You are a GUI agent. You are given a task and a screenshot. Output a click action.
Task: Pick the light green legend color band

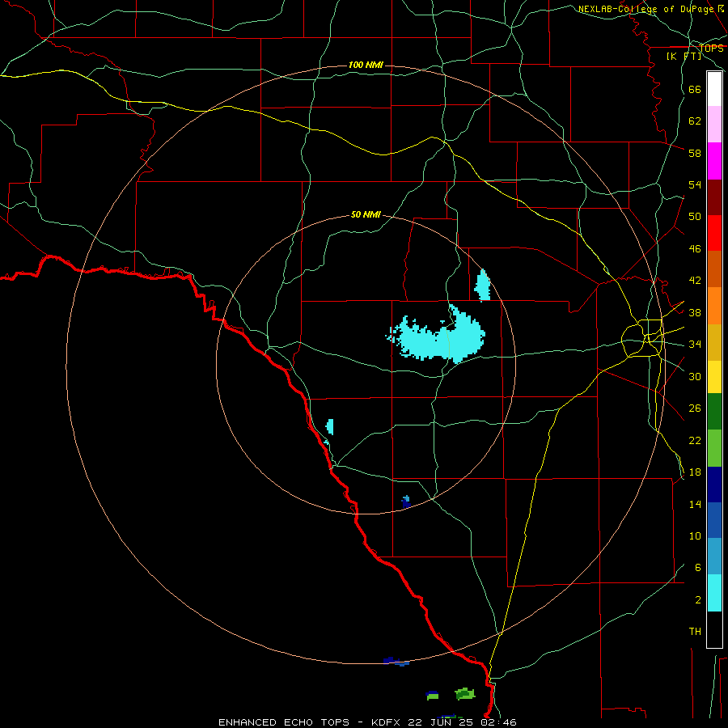point(714,448)
